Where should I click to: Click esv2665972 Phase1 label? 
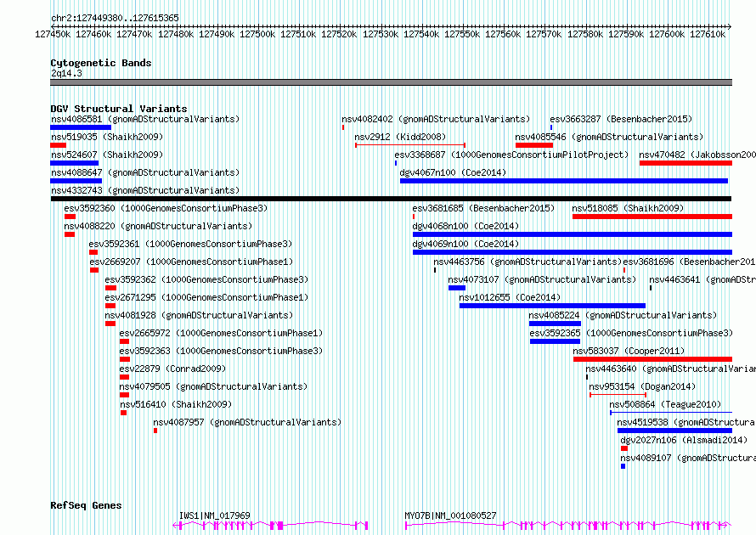tap(221, 333)
